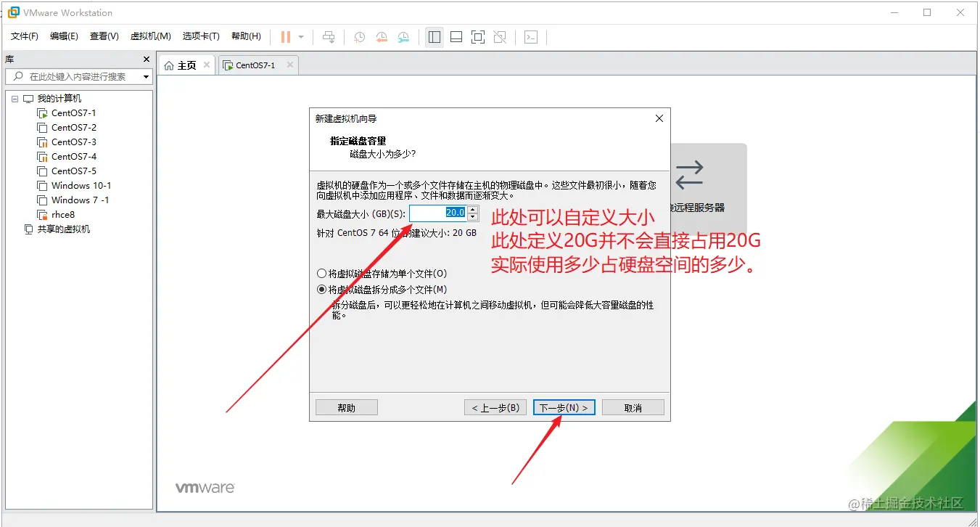Maximize the VMware Workstation window

click(927, 12)
